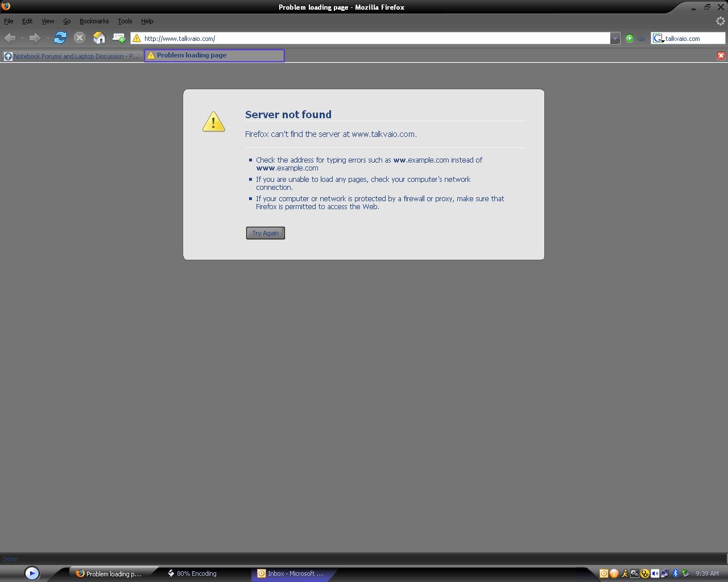This screenshot has width=728, height=582.
Task: Click the 'check your computer's network connection' tip
Action: coord(363,183)
